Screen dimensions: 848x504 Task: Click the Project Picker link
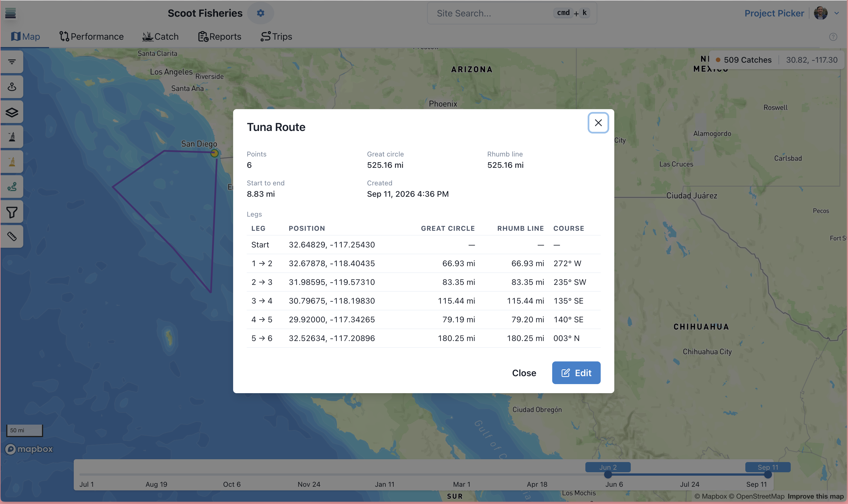pyautogui.click(x=774, y=13)
